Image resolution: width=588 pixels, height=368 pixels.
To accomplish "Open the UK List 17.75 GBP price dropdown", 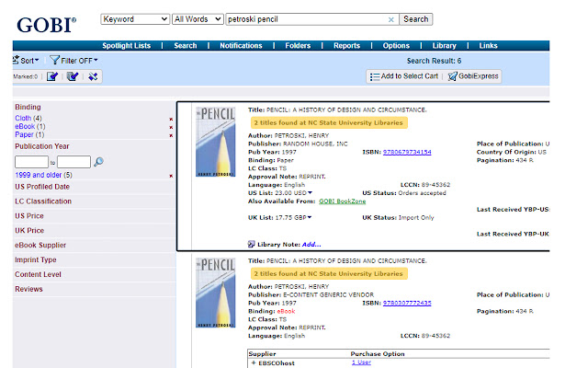I will (310, 217).
